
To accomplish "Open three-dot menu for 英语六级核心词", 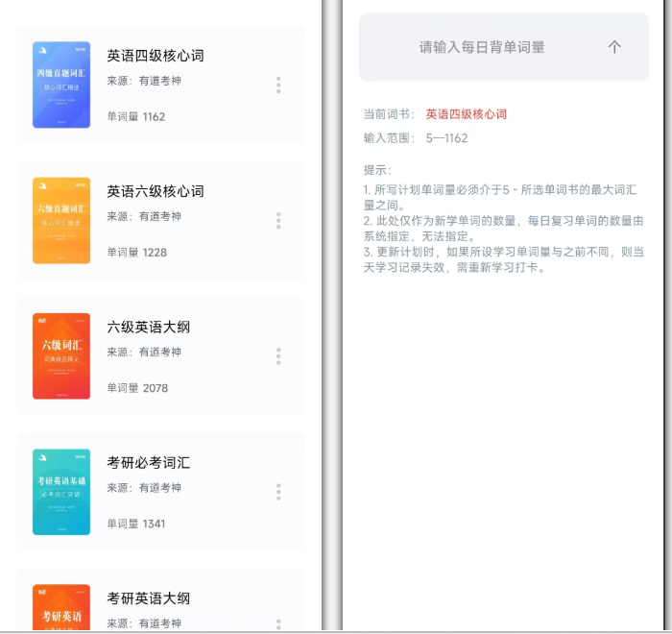I will point(278,220).
